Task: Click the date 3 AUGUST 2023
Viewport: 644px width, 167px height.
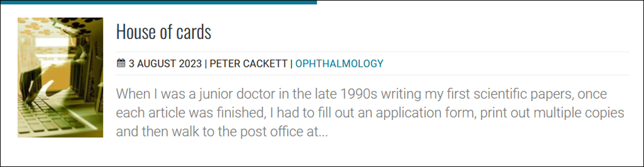Action: coord(165,64)
